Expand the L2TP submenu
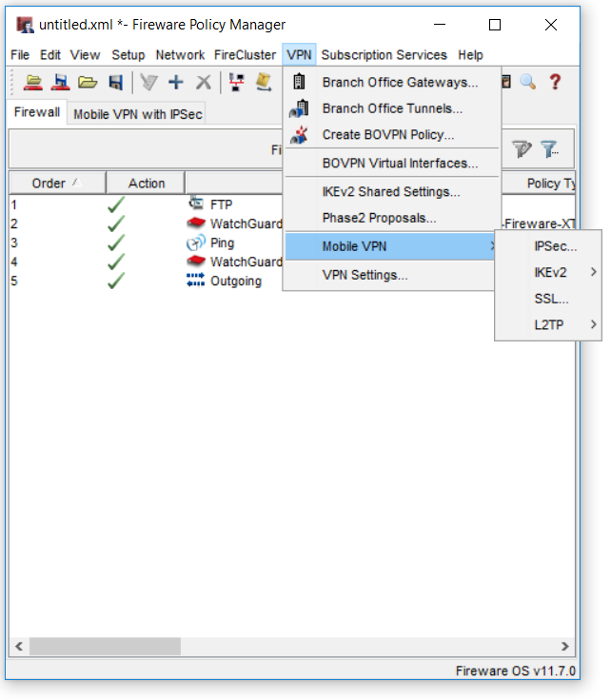 click(549, 325)
